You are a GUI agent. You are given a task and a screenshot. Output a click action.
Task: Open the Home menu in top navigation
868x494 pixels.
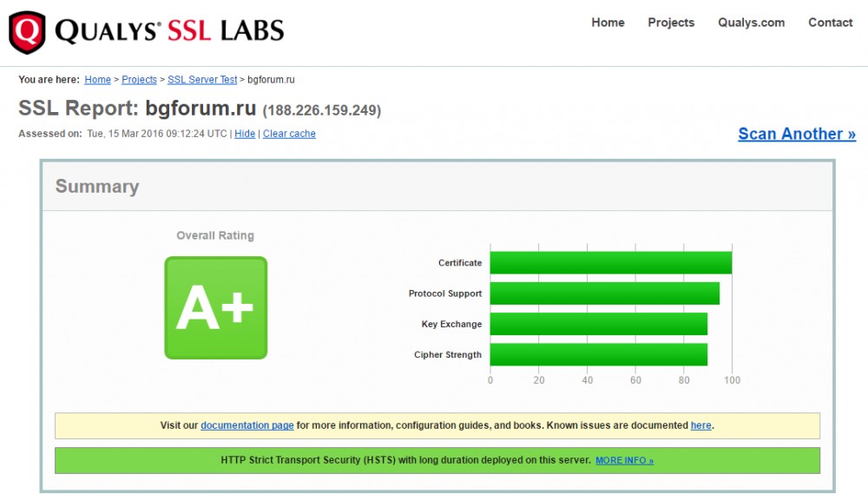click(x=608, y=23)
